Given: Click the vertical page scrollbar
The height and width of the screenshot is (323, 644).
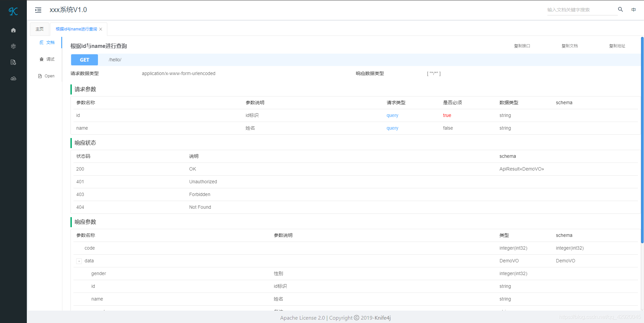Looking at the screenshot, I should (x=642, y=140).
